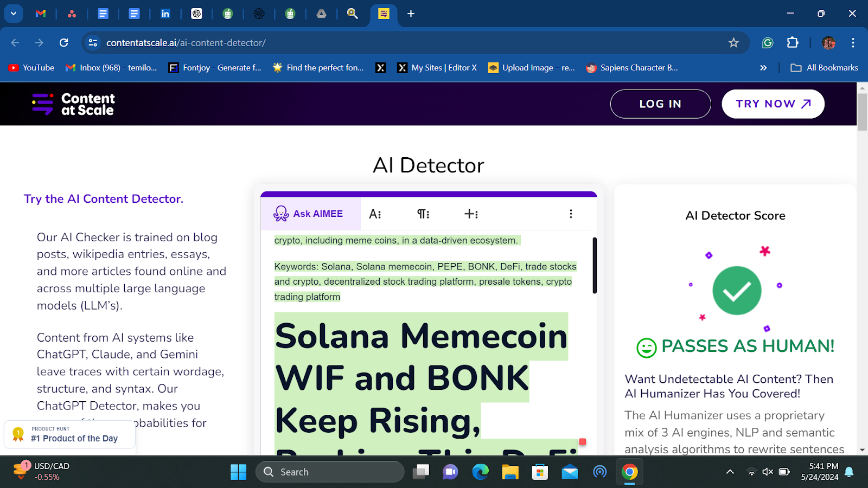Click the LOG IN button
Screen dimensions: 868x488
pos(660,104)
